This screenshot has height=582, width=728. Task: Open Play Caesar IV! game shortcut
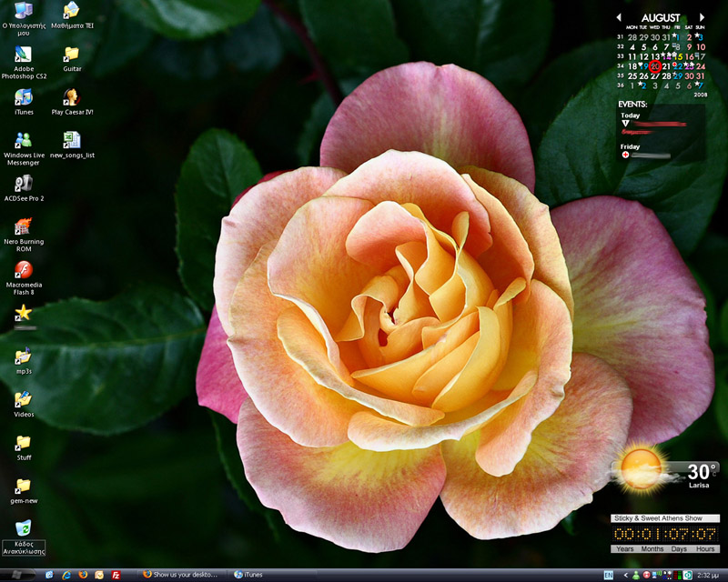tap(72, 97)
